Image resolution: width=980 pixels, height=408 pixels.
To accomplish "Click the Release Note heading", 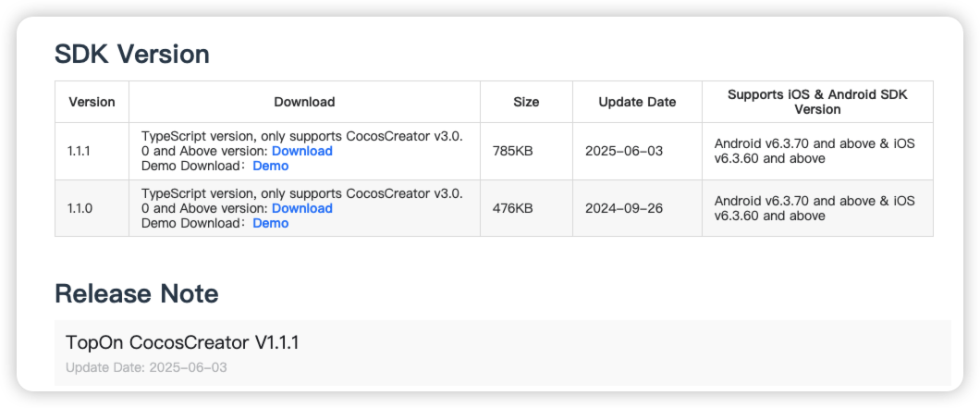I will (x=136, y=293).
